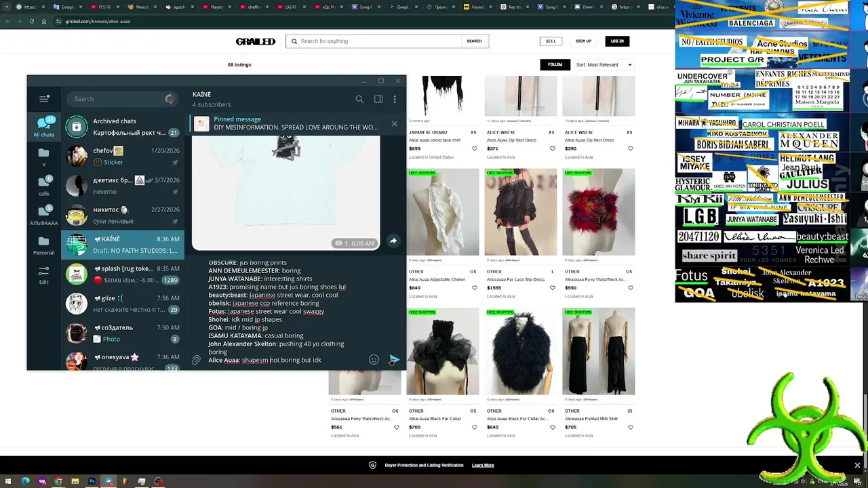Favorite the $699 corset lace shirt
The height and width of the screenshot is (488, 868).
474,148
